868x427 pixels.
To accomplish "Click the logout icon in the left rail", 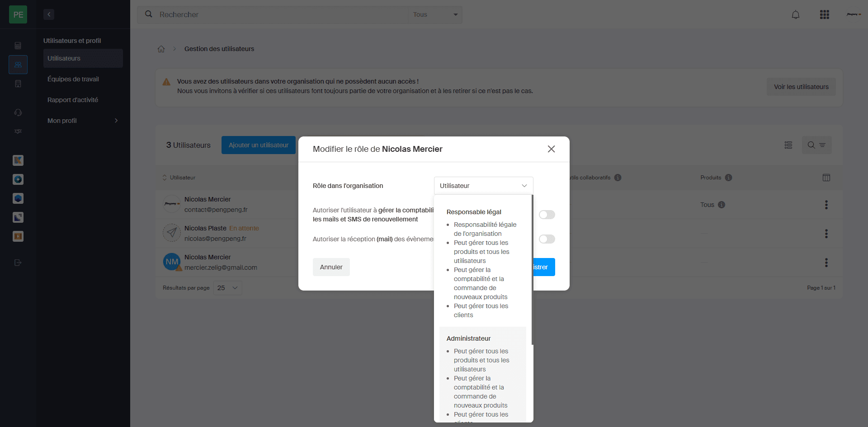I will point(18,263).
